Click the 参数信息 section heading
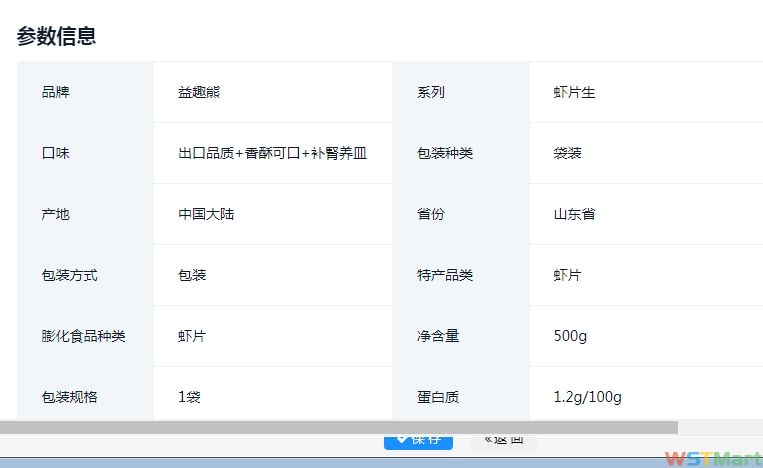Viewport: 763px width, 468px height. (x=56, y=36)
